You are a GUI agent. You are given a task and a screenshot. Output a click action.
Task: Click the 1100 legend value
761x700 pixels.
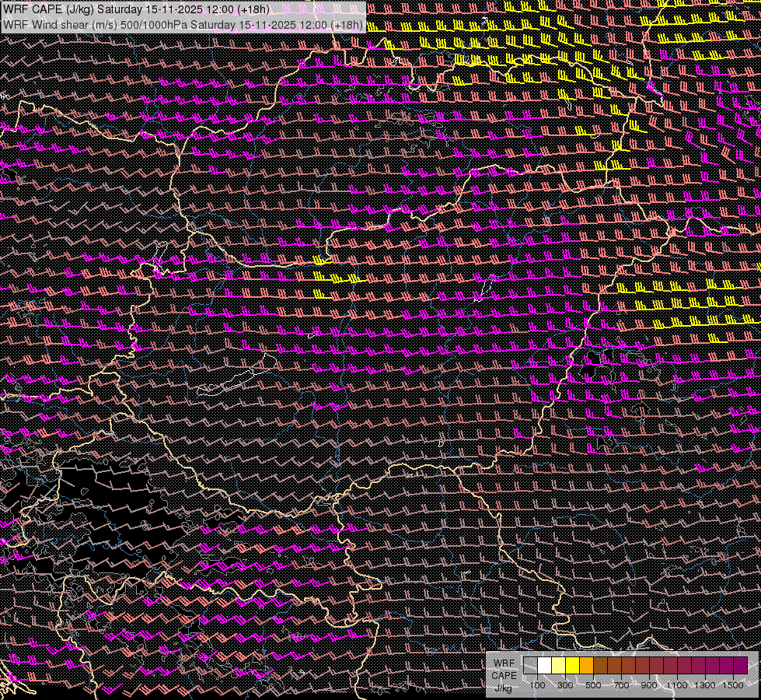[677, 685]
